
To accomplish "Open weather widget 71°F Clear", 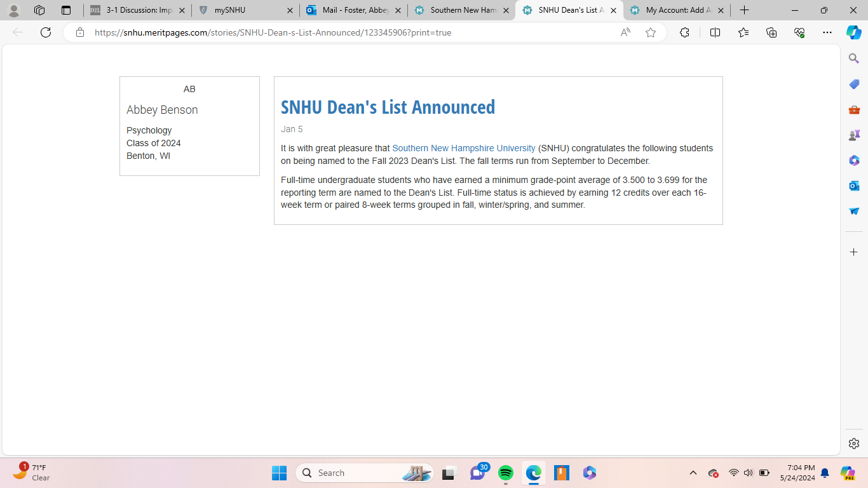I will (32, 472).
